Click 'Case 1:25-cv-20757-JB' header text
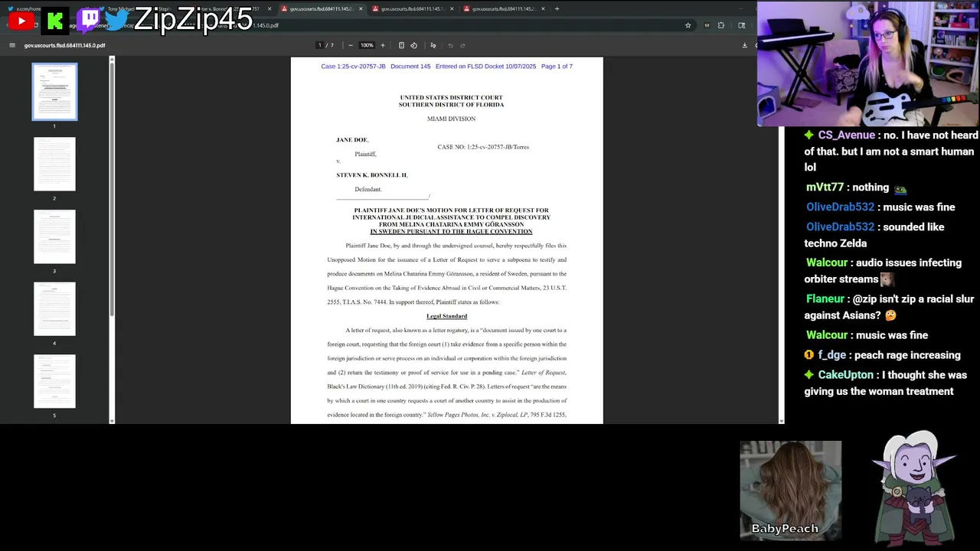Screen dimensions: 980x551 point(353,67)
